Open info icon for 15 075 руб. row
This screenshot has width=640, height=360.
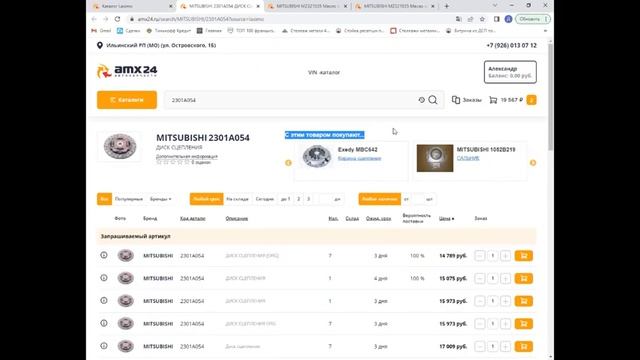point(104,278)
